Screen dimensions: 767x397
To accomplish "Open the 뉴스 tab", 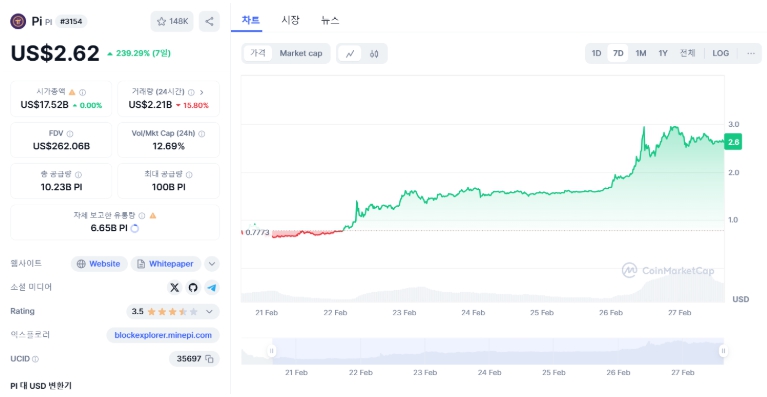I will pos(330,21).
